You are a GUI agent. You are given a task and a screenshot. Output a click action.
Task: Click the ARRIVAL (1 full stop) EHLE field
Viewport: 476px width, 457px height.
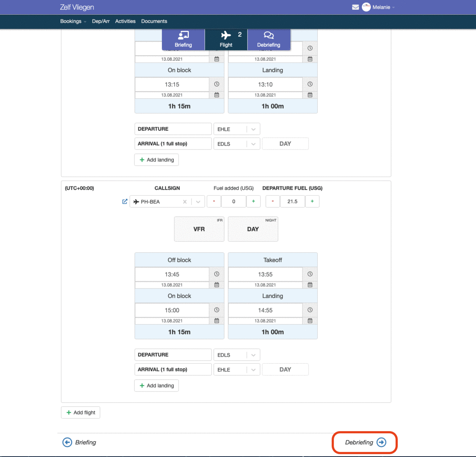point(173,369)
